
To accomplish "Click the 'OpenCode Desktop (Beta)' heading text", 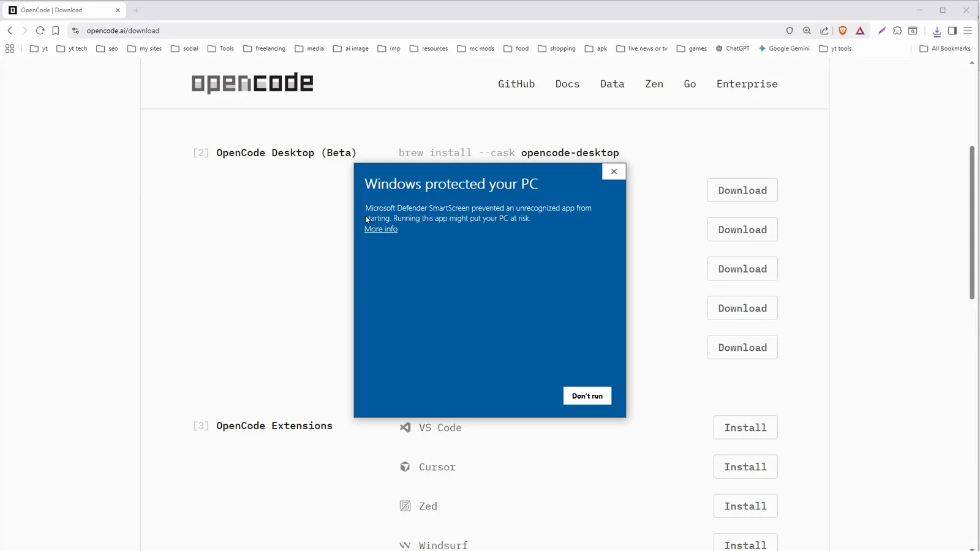I will pyautogui.click(x=286, y=152).
